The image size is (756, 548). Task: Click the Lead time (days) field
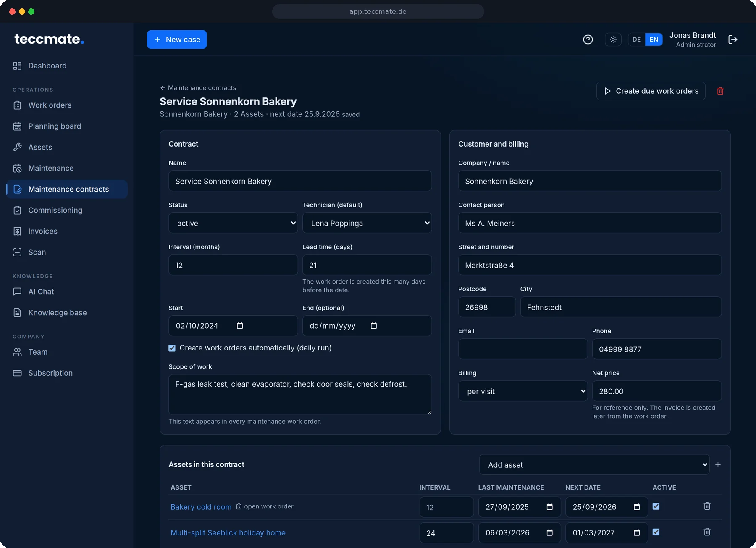pos(367,265)
